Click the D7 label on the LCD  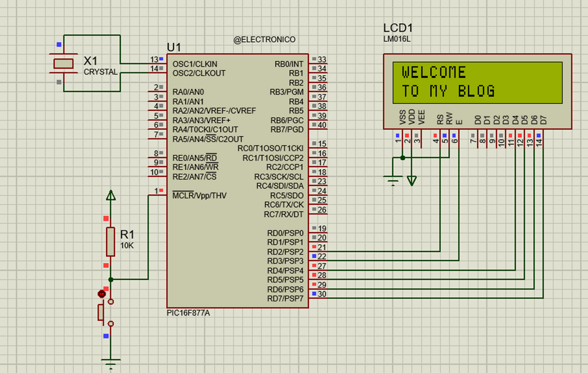pyautogui.click(x=544, y=120)
